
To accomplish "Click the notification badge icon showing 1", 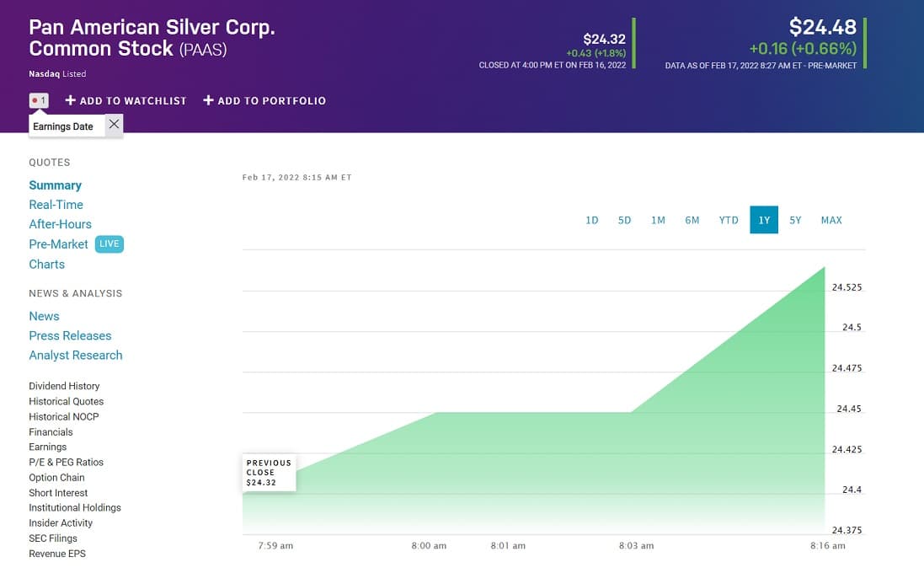I will coord(39,100).
